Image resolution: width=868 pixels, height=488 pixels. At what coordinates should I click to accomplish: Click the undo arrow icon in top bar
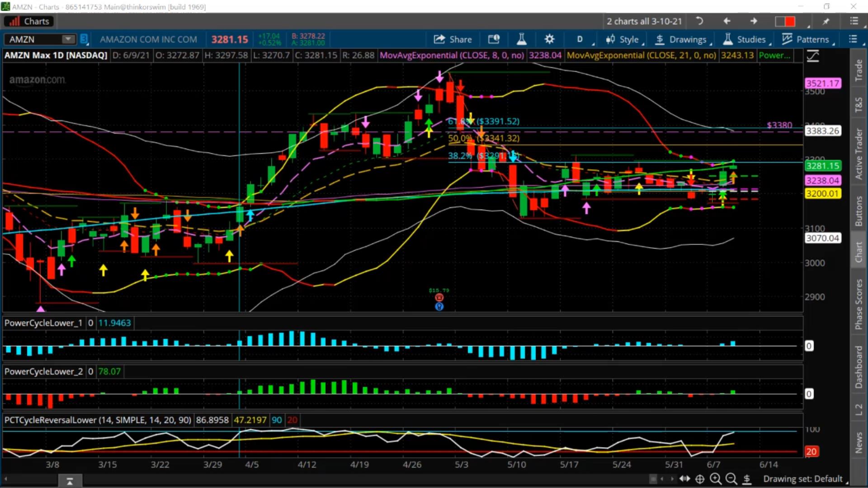[x=699, y=21]
